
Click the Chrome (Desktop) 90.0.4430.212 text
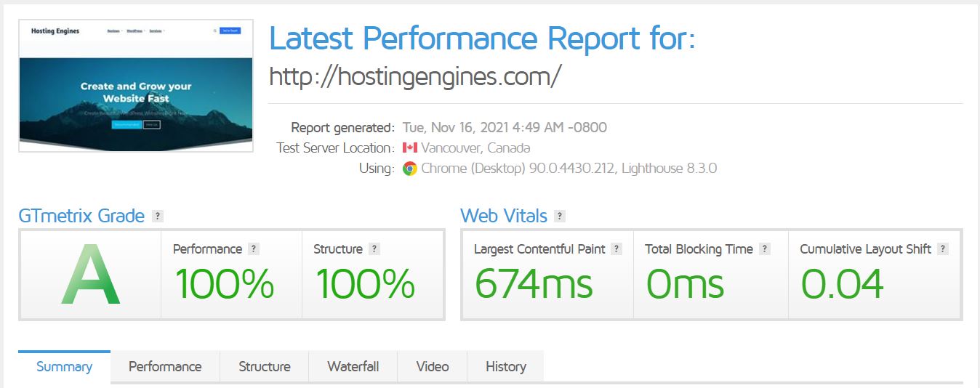coord(516,169)
